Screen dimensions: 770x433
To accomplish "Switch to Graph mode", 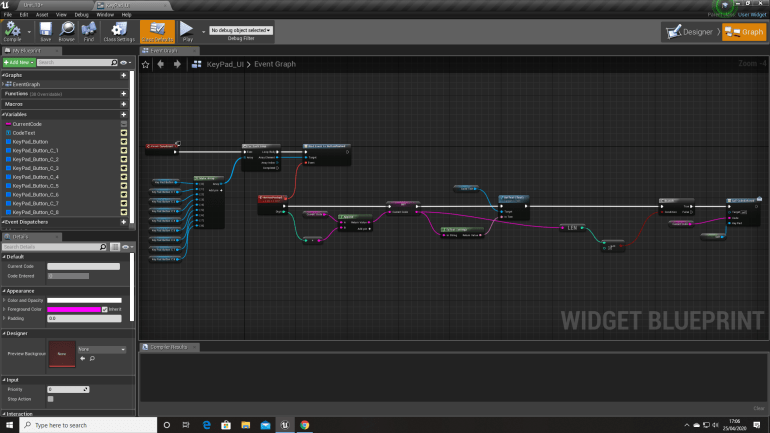I will pyautogui.click(x=744, y=32).
